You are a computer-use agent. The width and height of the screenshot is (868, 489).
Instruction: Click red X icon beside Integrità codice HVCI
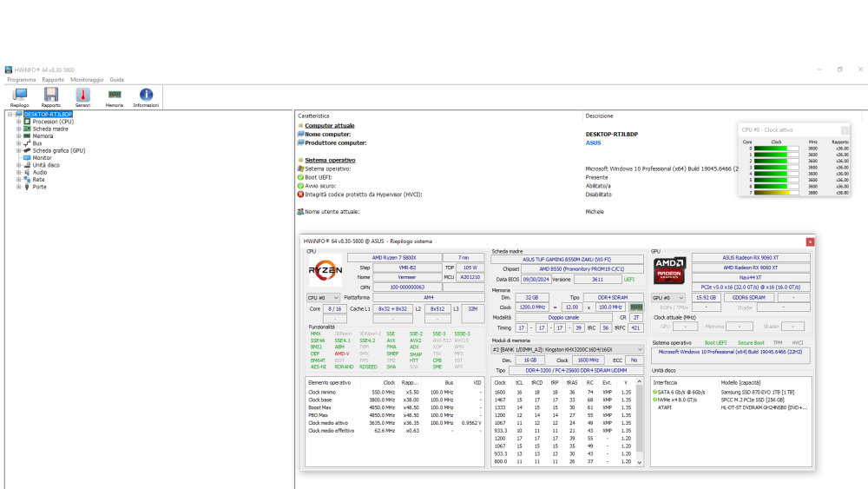300,195
